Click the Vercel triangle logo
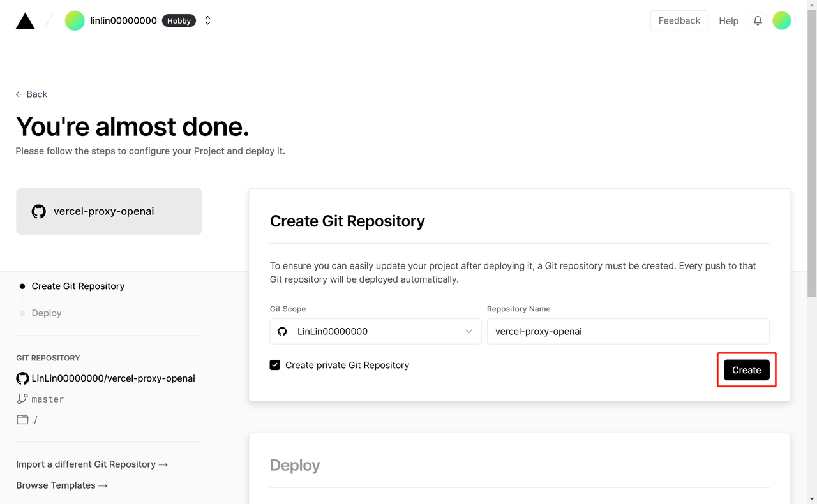 pyautogui.click(x=25, y=21)
